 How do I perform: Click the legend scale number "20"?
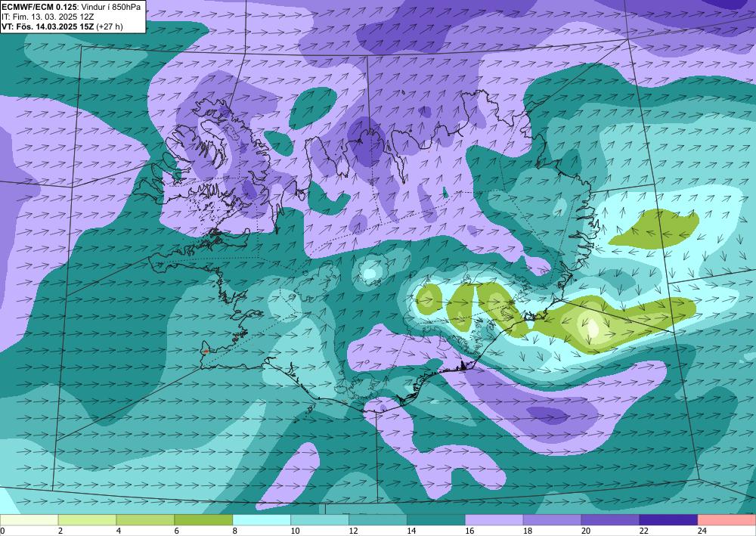point(586,531)
